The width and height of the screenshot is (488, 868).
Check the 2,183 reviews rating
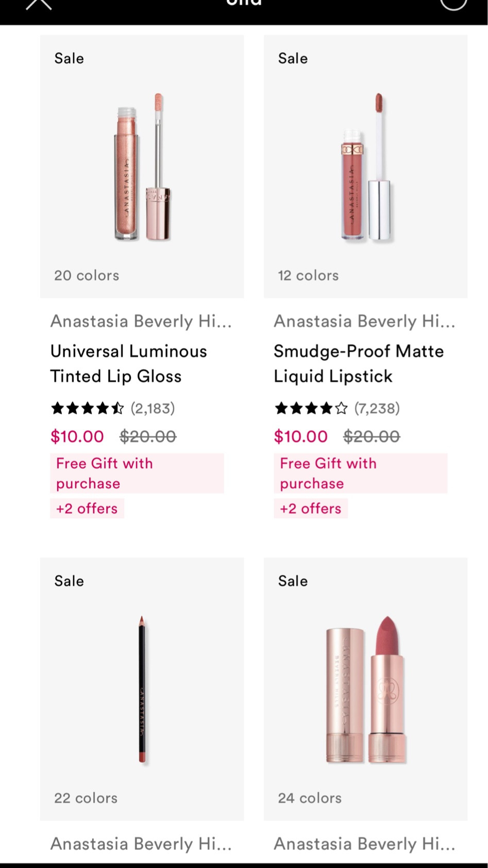(112, 407)
